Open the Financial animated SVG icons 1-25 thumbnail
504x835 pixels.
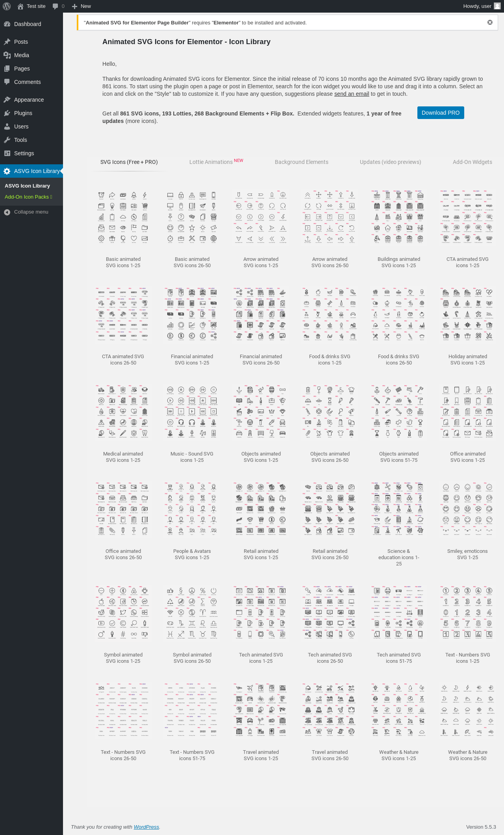pos(192,314)
